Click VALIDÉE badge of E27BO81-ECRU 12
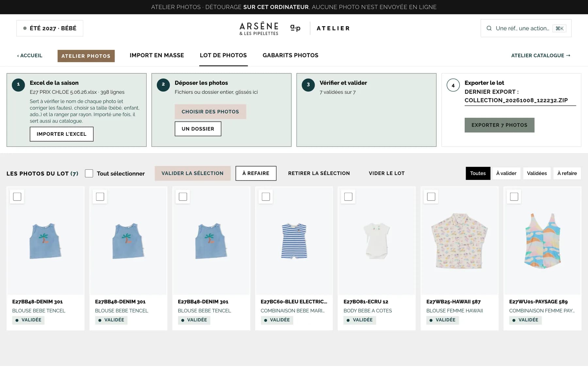 (360, 320)
